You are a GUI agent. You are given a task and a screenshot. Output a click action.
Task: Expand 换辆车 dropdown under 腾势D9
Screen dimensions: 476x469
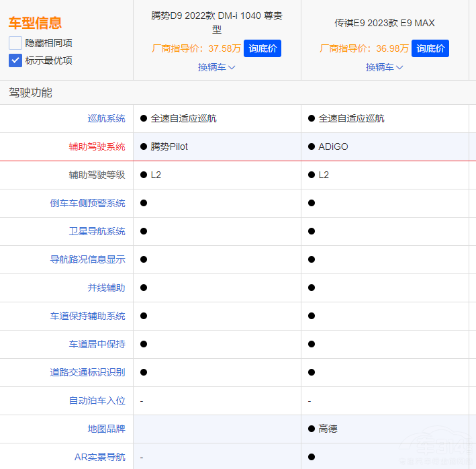point(217,67)
